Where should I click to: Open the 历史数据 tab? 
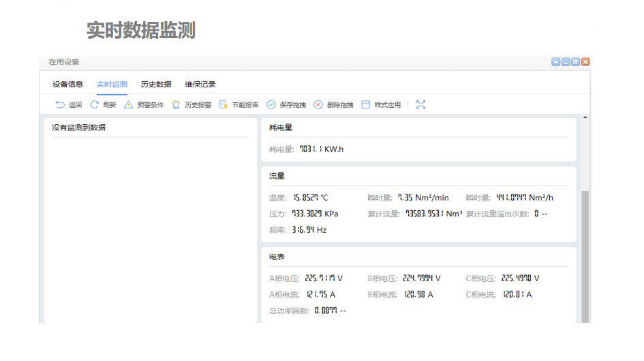coord(156,85)
